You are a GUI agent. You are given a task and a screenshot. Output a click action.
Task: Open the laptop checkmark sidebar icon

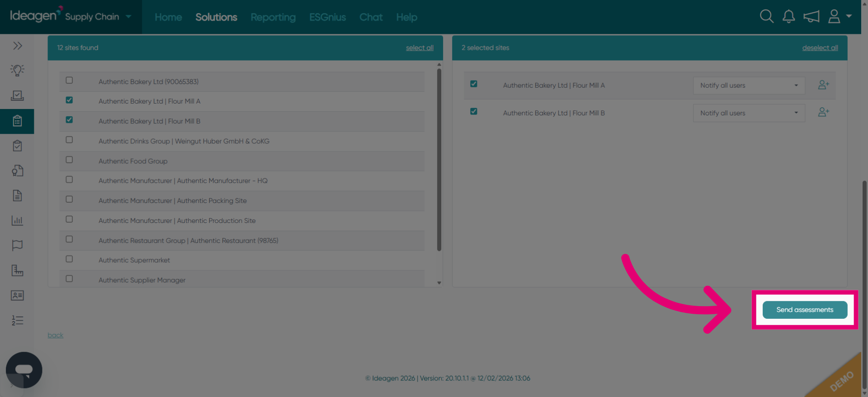[x=17, y=95]
